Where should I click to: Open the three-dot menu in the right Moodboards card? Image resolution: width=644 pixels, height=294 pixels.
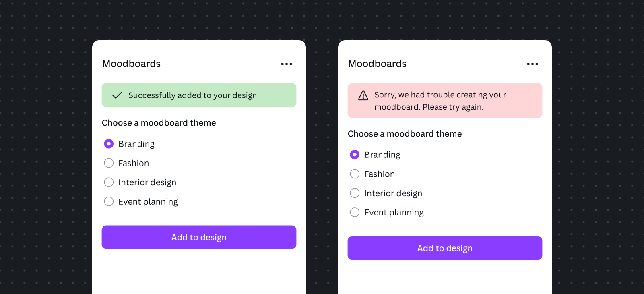[x=533, y=64]
